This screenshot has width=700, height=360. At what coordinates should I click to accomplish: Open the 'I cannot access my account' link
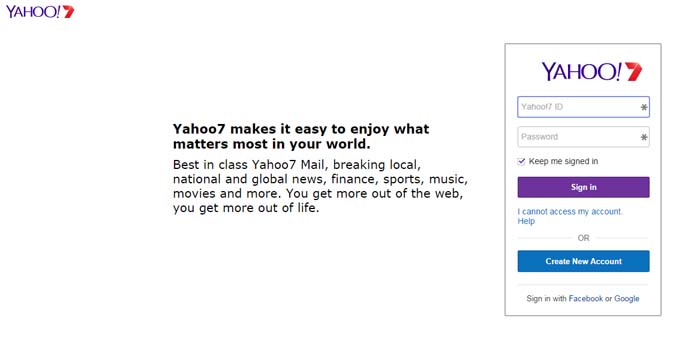click(x=570, y=211)
